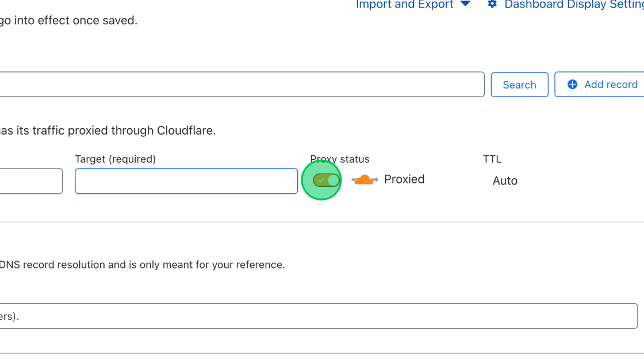This screenshot has width=644, height=360.
Task: Click the Import and Export chevron arrow
Action: (x=465, y=5)
